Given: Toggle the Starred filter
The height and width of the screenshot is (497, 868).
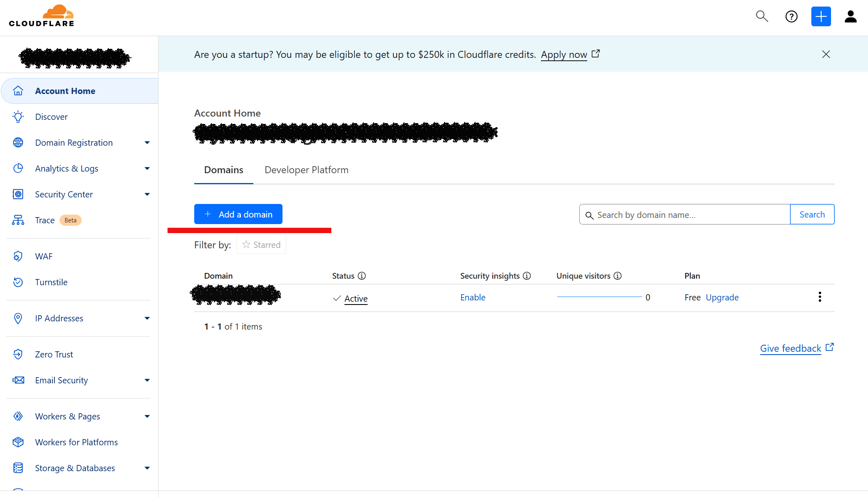Looking at the screenshot, I should [x=261, y=245].
